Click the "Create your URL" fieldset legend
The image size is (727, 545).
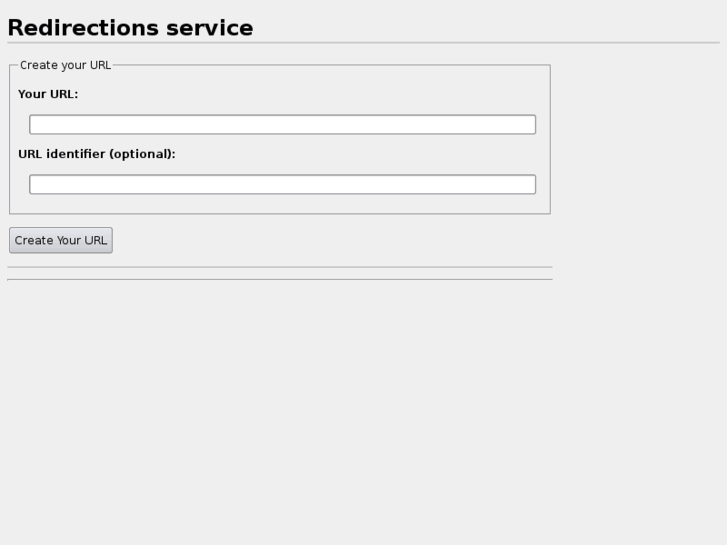[x=65, y=65]
